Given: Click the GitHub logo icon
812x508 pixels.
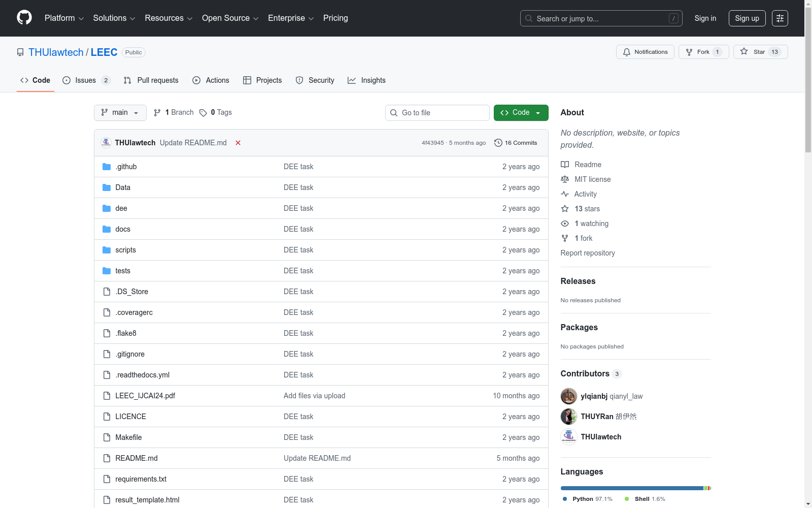Looking at the screenshot, I should pyautogui.click(x=24, y=18).
